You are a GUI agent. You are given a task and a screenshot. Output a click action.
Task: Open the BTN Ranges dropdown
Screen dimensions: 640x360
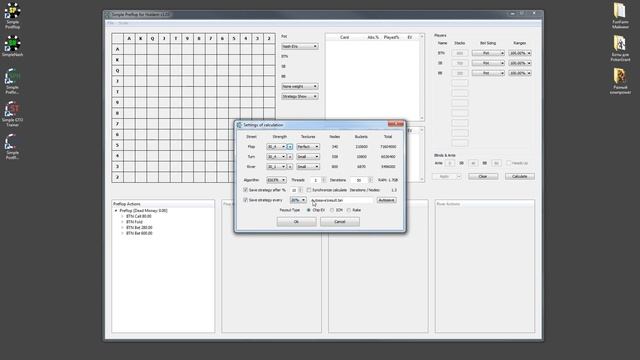point(520,53)
